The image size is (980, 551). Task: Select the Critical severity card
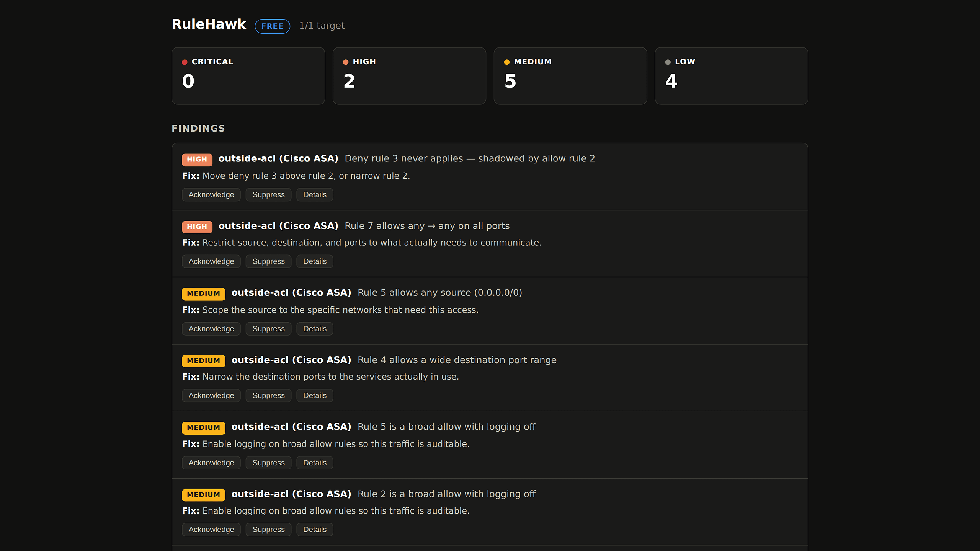[x=248, y=76]
